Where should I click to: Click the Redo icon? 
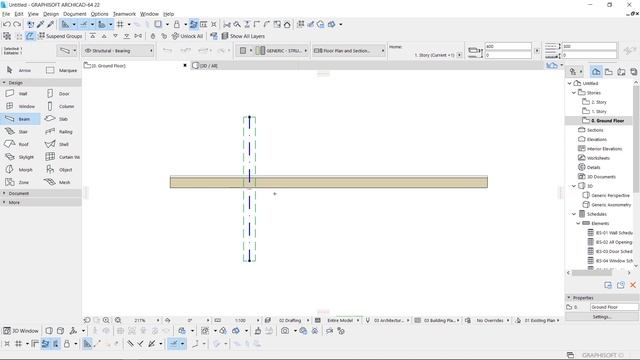17,24
